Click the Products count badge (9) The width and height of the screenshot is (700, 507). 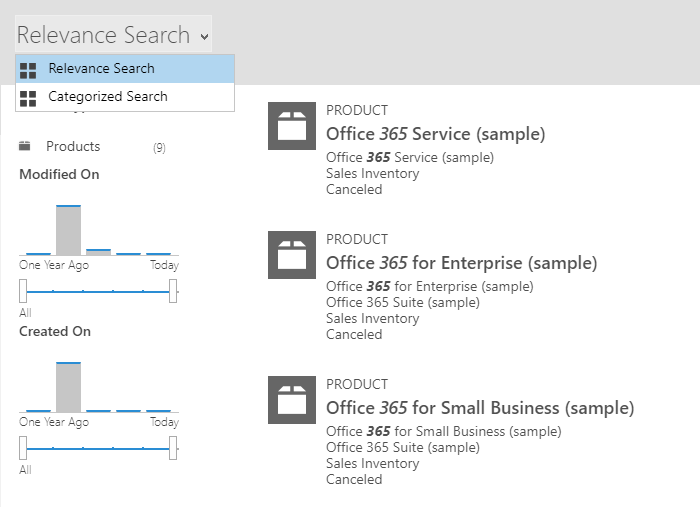coord(159,148)
